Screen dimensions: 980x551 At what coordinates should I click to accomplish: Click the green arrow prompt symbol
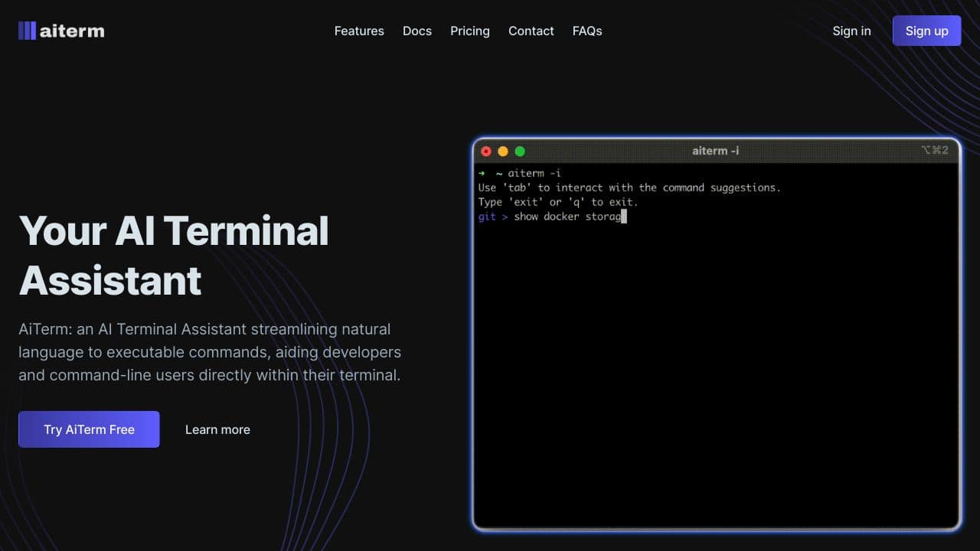point(482,173)
